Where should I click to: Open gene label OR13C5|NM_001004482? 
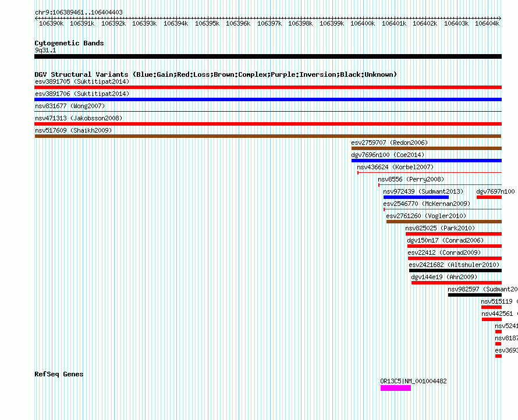pyautogui.click(x=413, y=381)
